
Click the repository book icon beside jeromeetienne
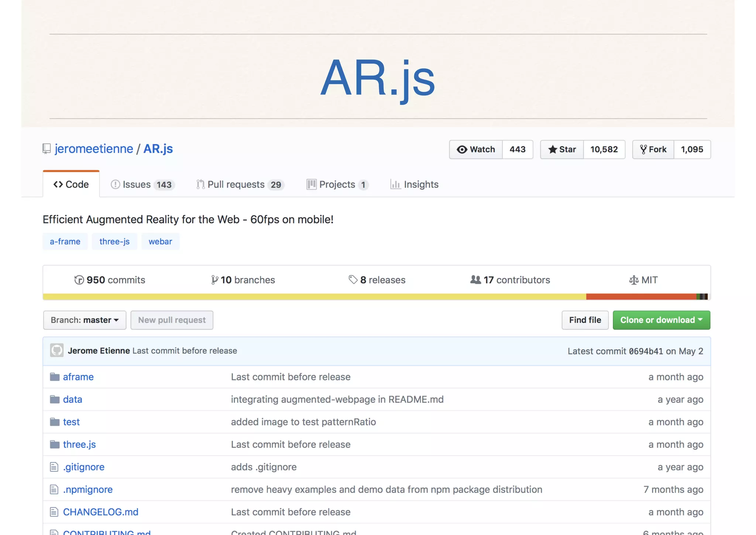click(47, 149)
